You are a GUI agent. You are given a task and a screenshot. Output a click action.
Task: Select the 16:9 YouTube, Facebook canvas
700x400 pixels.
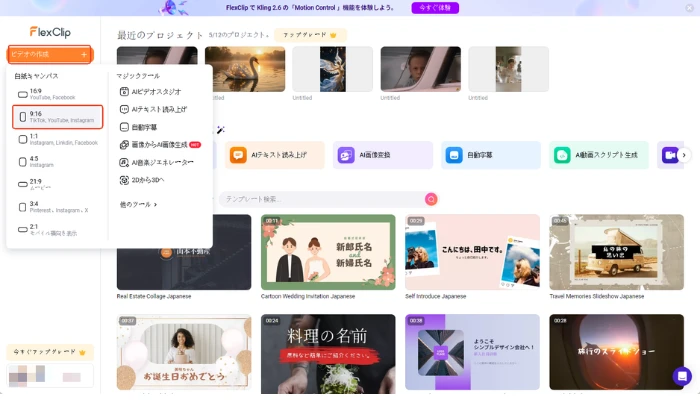coord(57,94)
